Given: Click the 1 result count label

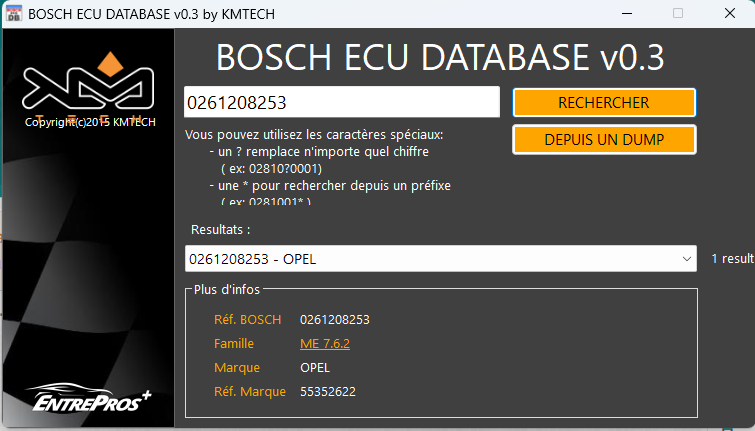Looking at the screenshot, I should pos(732,259).
